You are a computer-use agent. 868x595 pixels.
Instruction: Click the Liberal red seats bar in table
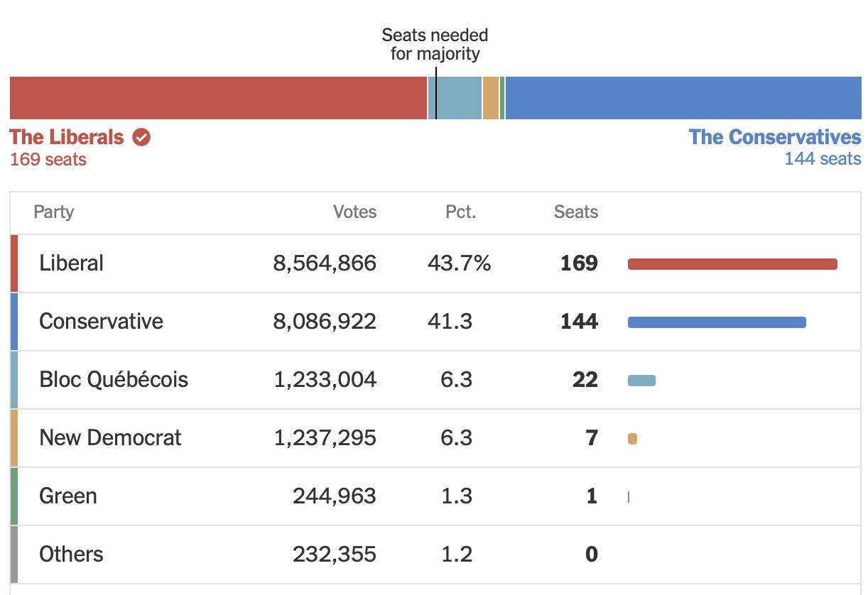[732, 264]
